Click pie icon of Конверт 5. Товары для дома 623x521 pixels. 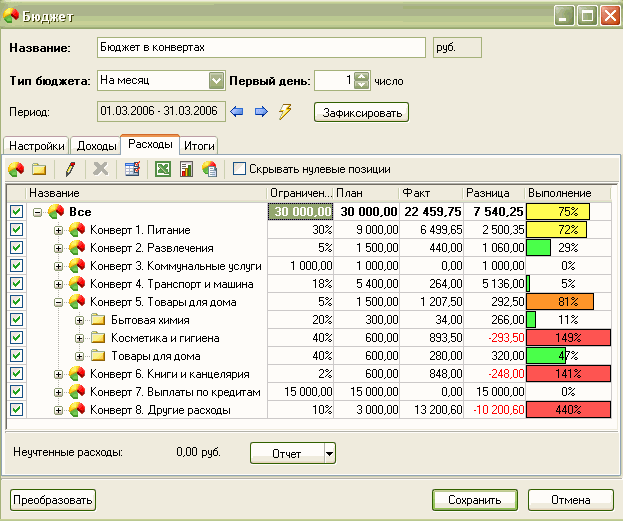[77, 302]
